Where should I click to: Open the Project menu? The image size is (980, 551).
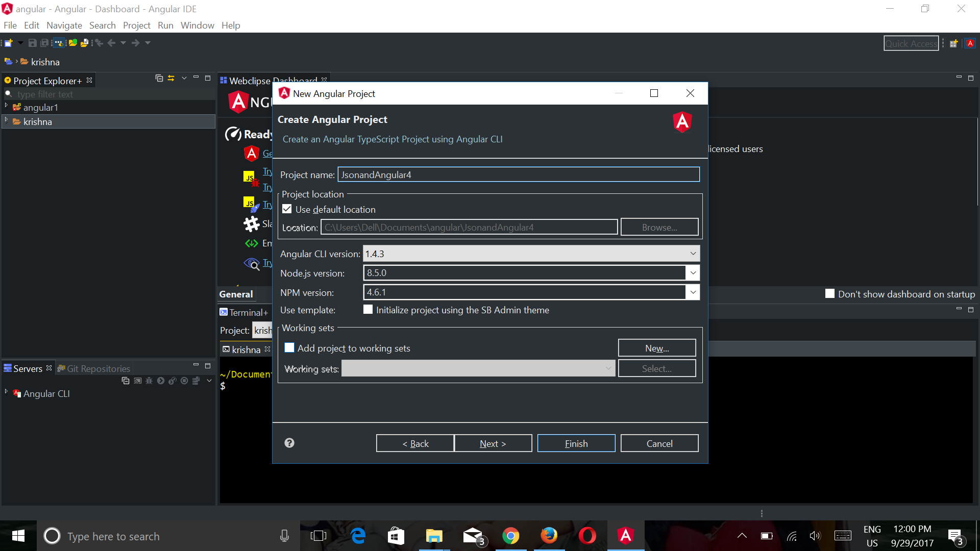[x=137, y=26]
